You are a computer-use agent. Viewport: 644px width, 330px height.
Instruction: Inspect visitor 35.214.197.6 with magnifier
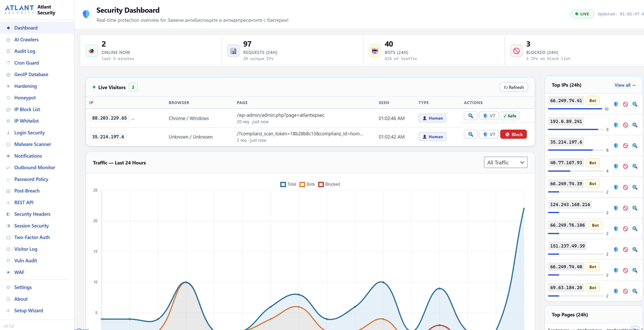click(471, 134)
